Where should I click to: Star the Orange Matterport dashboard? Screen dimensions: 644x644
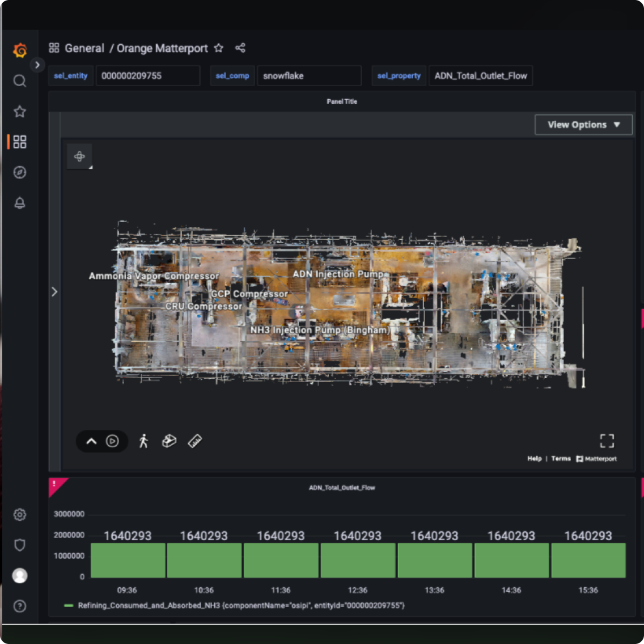pos(219,49)
